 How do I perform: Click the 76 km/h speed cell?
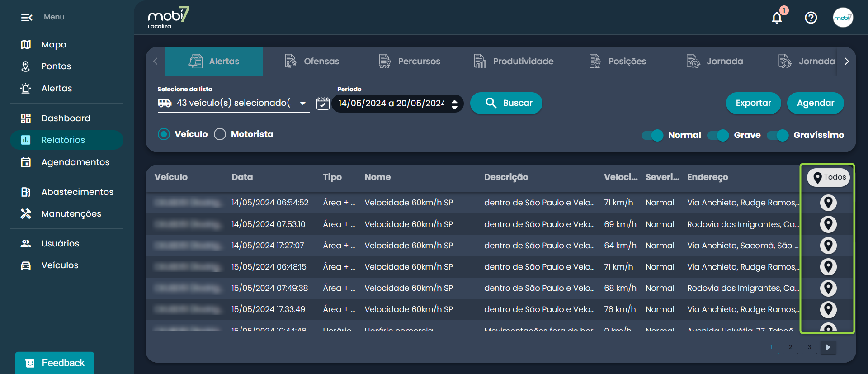[x=620, y=309]
